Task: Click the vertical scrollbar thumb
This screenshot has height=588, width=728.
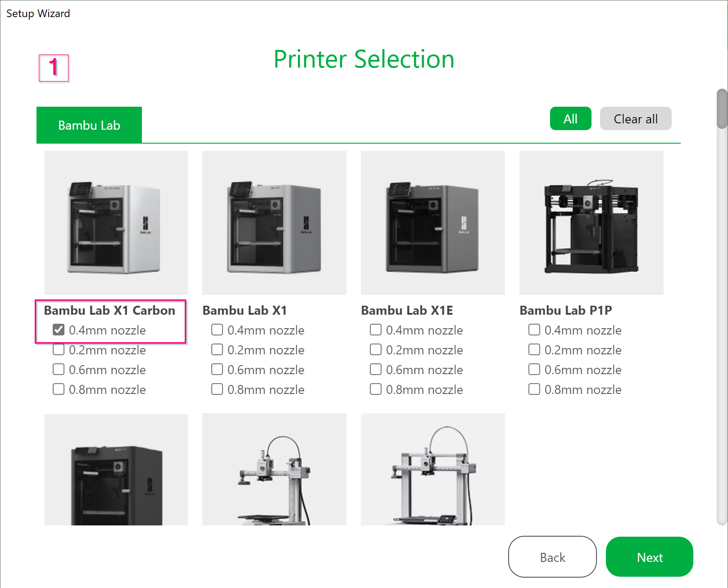Action: (722, 109)
